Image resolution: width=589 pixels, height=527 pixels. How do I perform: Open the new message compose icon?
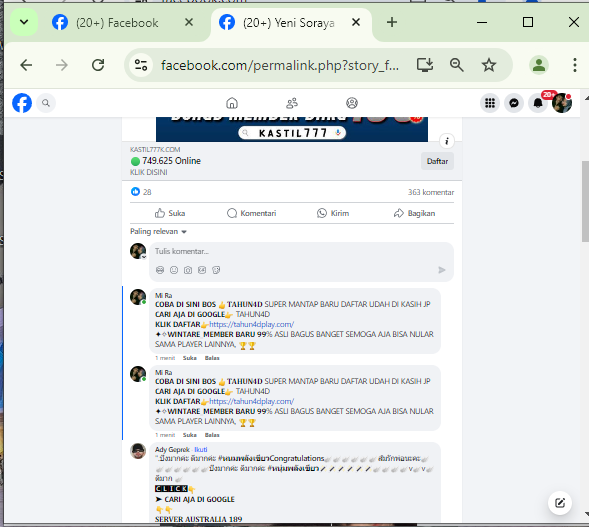[560, 503]
